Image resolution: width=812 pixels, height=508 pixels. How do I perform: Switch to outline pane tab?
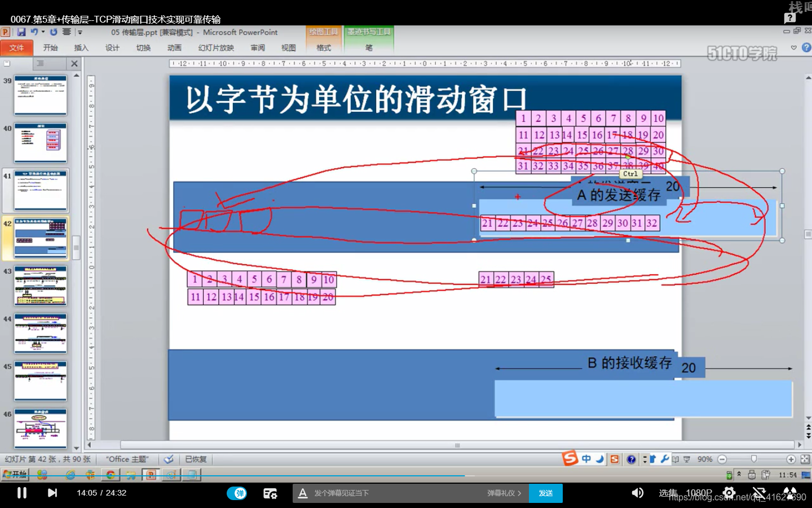point(40,63)
